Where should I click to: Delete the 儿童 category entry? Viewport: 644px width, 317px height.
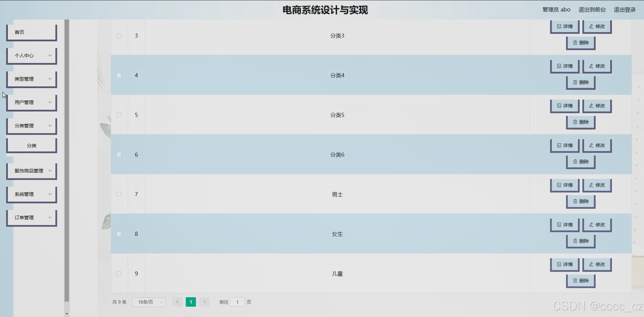[580, 281]
